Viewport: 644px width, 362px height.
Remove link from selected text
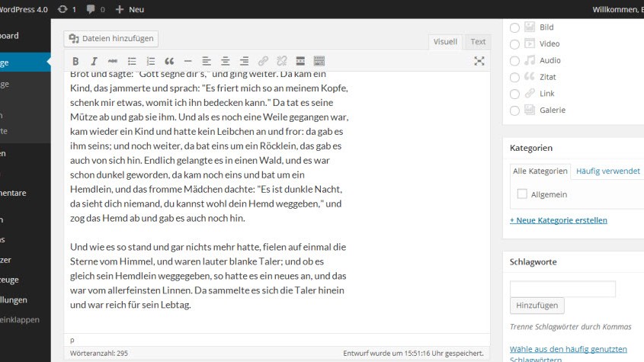[282, 61]
